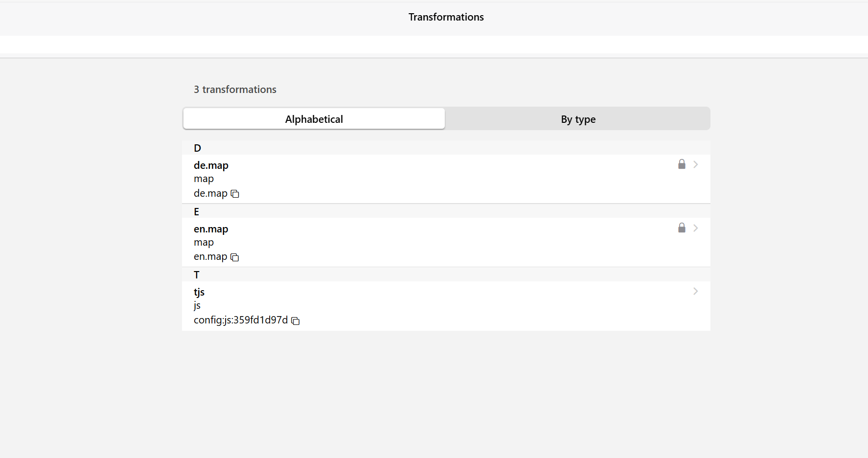Image resolution: width=868 pixels, height=458 pixels.
Task: Click copy icon beside config:js:359fd1d97d
Action: pos(295,321)
